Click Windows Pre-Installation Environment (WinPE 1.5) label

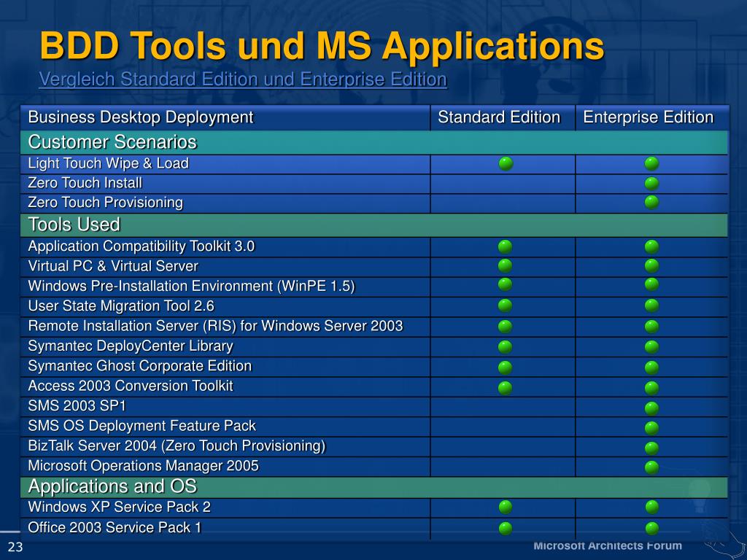coord(192,286)
